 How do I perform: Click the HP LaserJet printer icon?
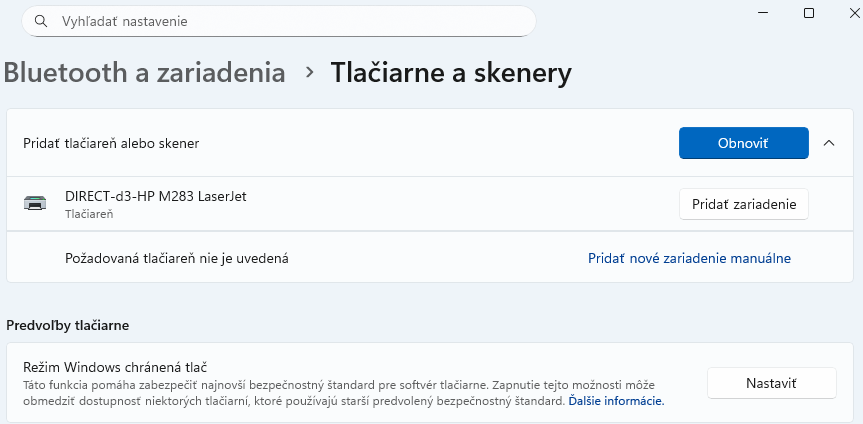point(35,204)
